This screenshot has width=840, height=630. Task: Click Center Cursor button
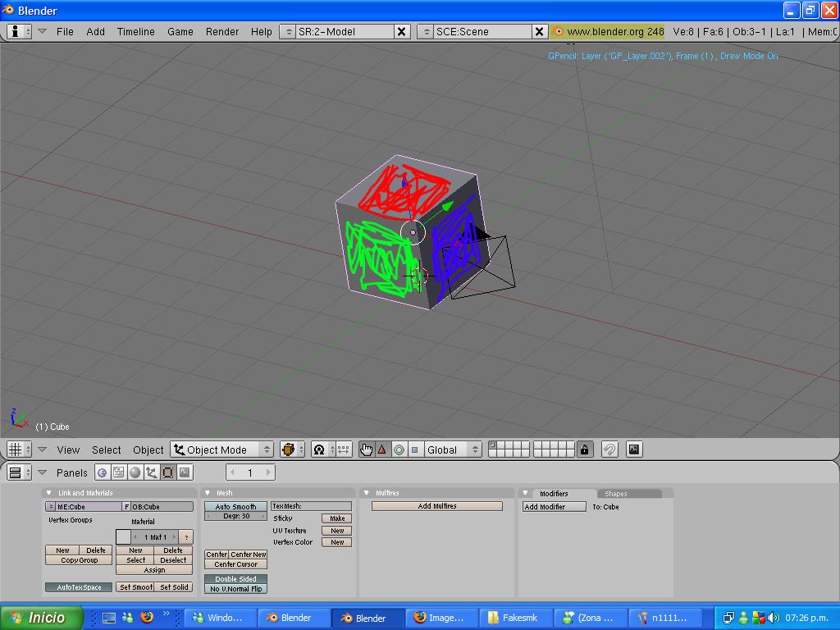click(x=235, y=564)
